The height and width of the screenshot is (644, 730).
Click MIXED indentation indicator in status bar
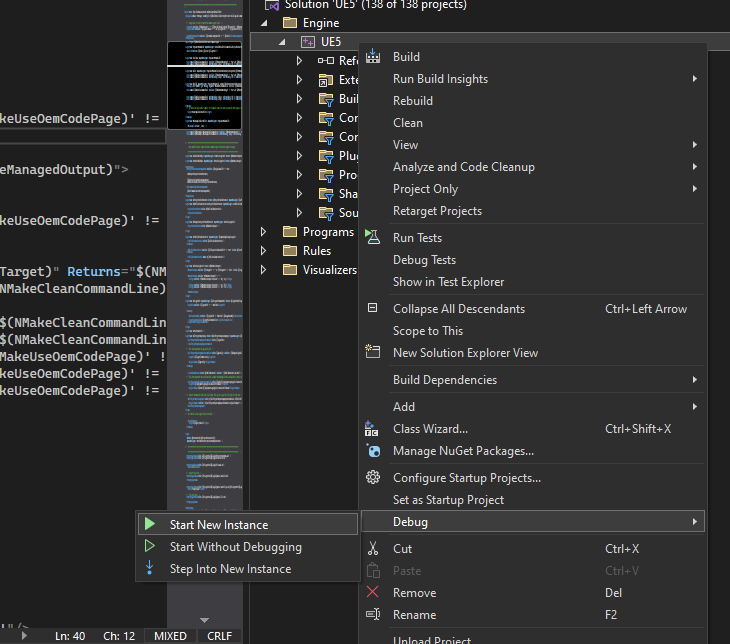(x=170, y=636)
